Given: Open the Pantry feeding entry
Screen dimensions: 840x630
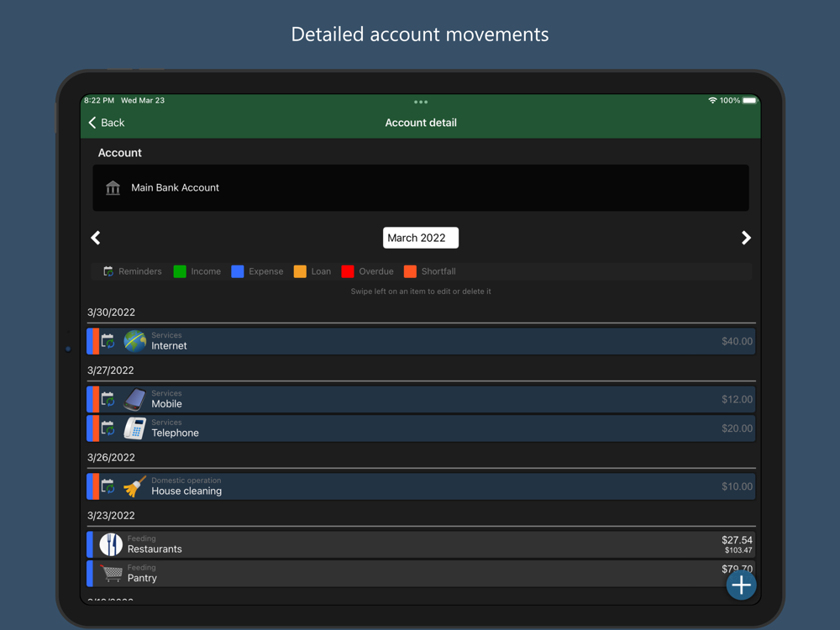Looking at the screenshot, I should click(421, 573).
